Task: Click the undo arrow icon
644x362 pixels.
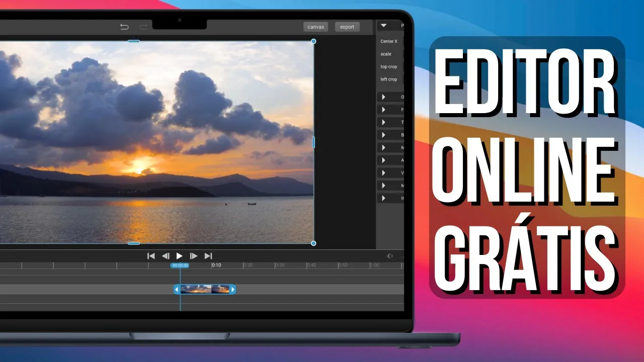Action: [124, 27]
